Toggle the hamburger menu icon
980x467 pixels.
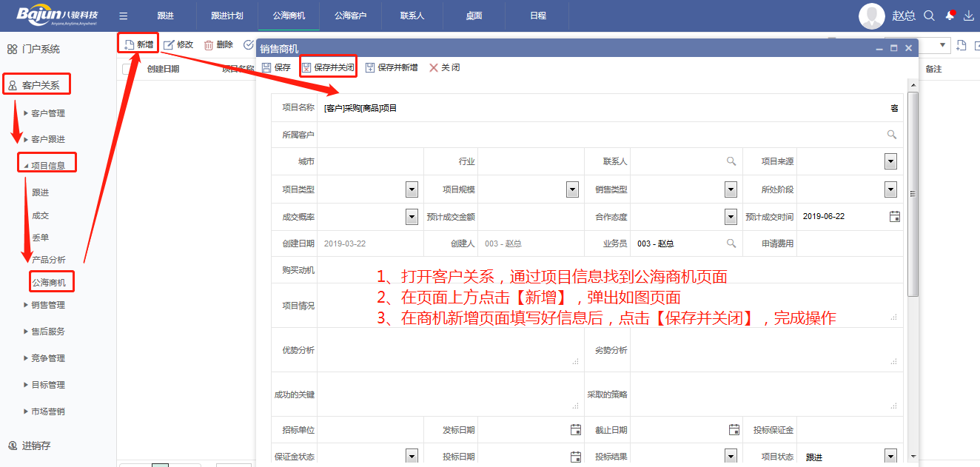(x=124, y=16)
